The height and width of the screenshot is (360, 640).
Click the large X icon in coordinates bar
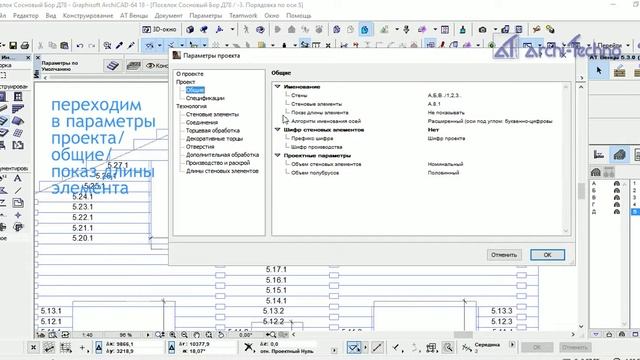click(248, 347)
